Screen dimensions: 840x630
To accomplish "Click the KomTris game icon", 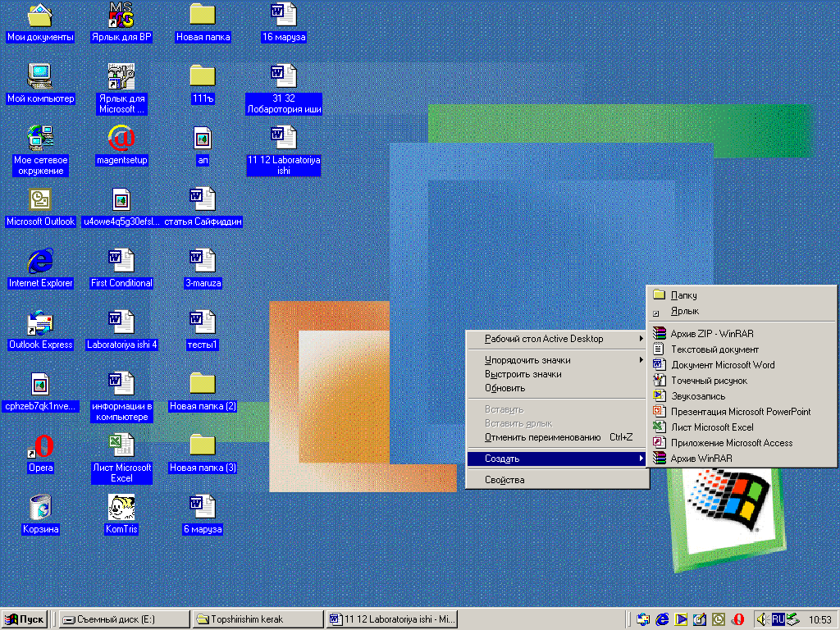I will coord(121,508).
